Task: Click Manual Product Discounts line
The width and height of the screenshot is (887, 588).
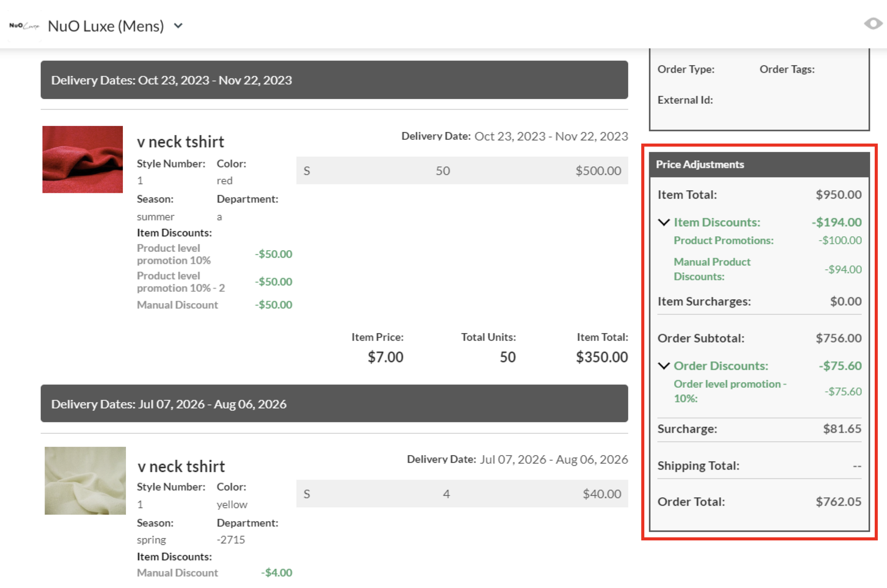Action: click(x=712, y=269)
